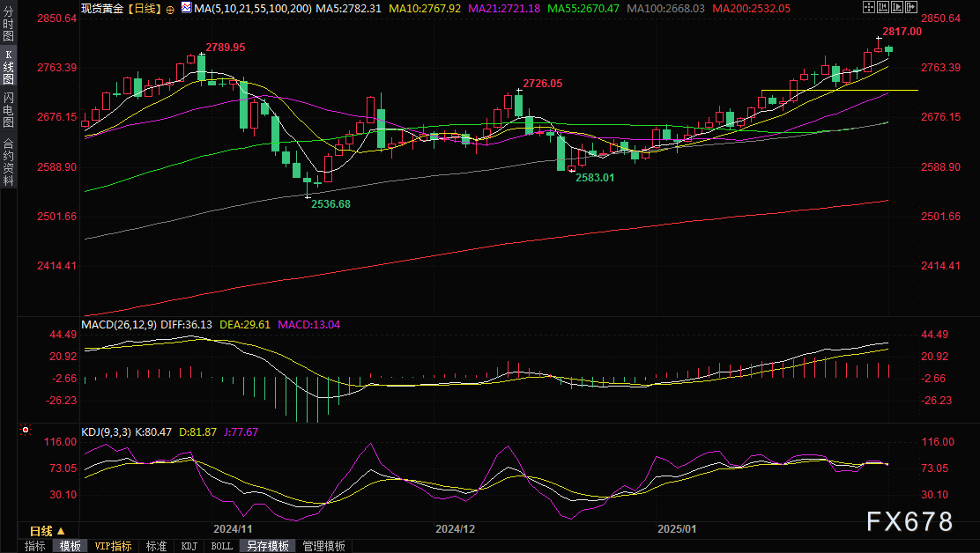The image size is (980, 553).
Task: Switch to K线图 view in sidebar
Action: coord(9,69)
